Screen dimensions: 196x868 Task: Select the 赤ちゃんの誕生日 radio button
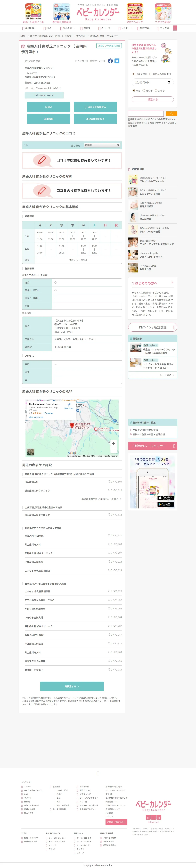151,74
